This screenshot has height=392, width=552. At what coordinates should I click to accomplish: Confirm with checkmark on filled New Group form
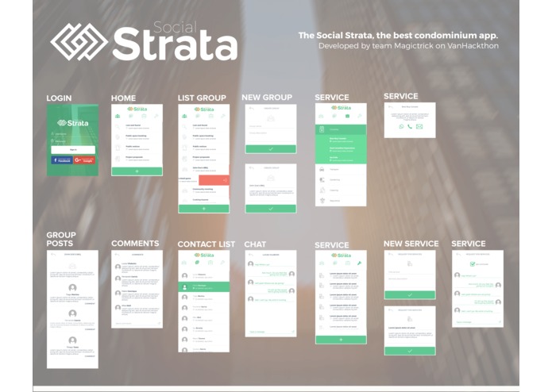pos(271,209)
